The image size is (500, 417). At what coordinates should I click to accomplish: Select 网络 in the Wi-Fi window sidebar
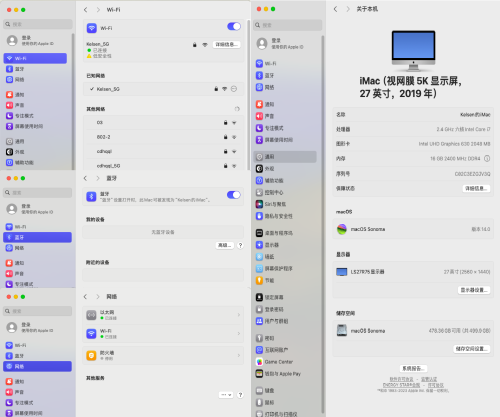[16, 80]
